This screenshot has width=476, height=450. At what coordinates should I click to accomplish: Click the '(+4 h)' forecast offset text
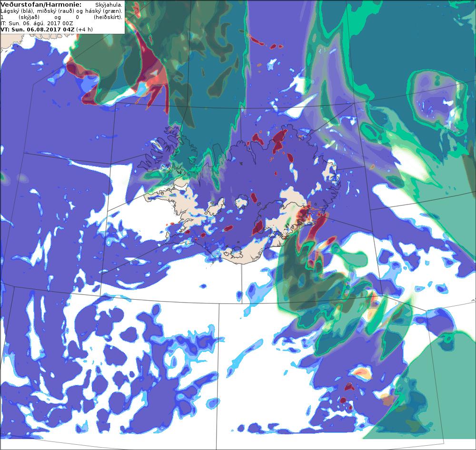point(84,29)
